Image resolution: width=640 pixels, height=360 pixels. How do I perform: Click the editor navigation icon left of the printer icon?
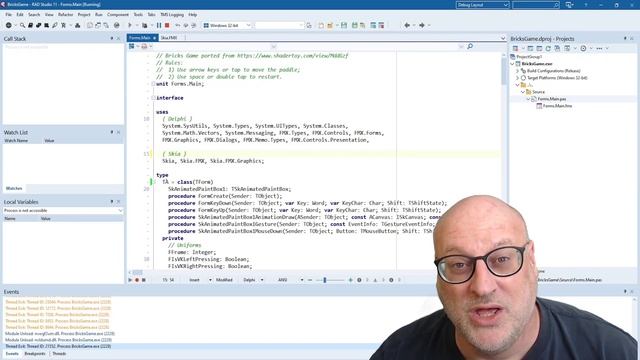132,47
